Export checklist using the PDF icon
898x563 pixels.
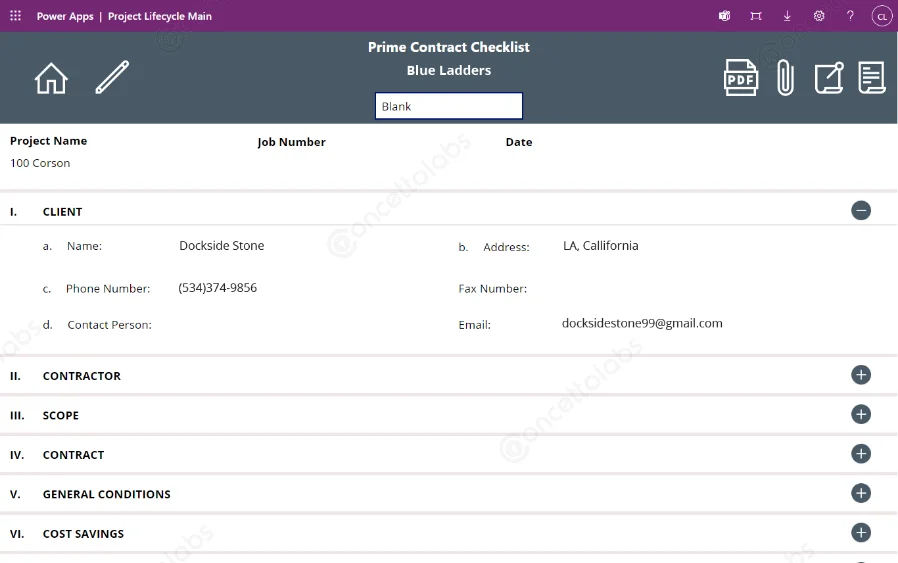click(741, 78)
